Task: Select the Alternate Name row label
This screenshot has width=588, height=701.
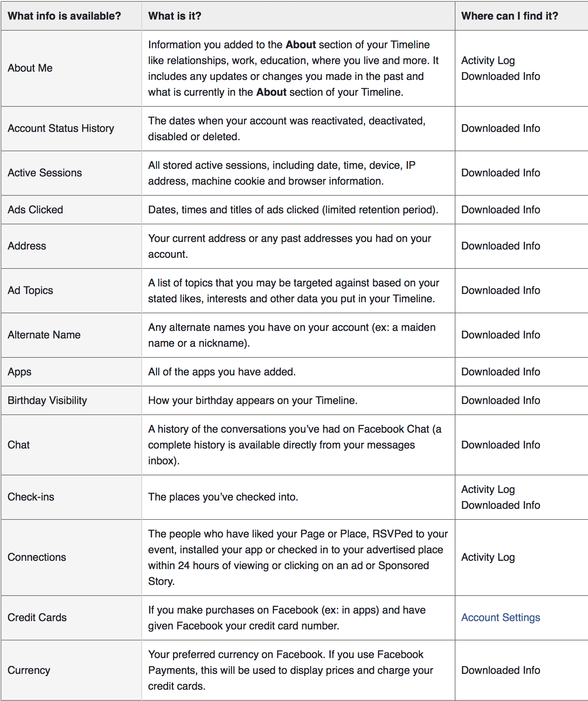Action: click(44, 335)
